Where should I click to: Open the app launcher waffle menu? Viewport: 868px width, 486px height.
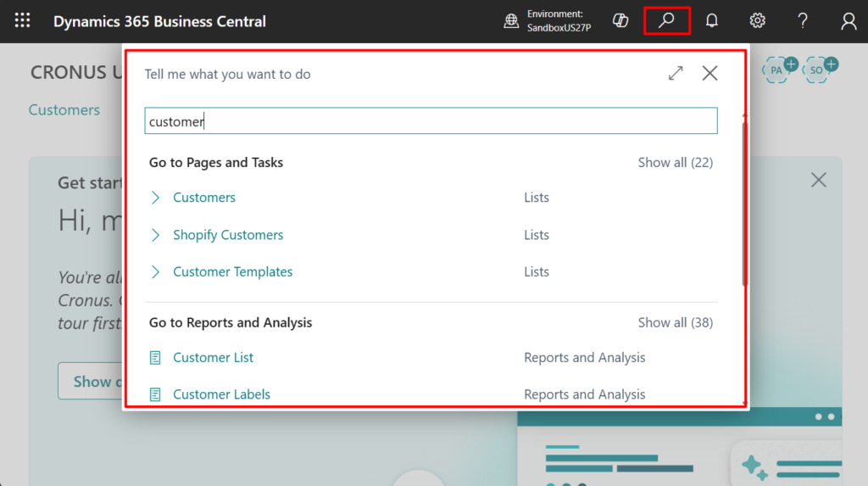click(x=23, y=21)
